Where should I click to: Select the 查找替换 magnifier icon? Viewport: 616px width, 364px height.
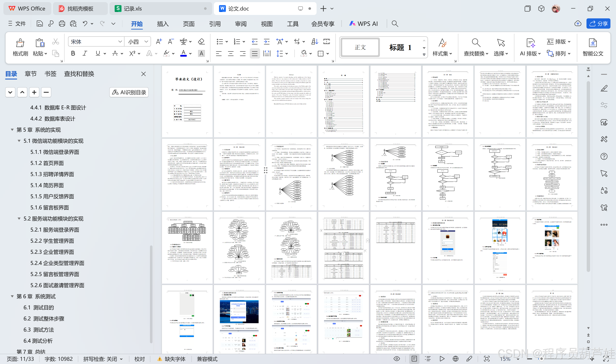tap(476, 43)
